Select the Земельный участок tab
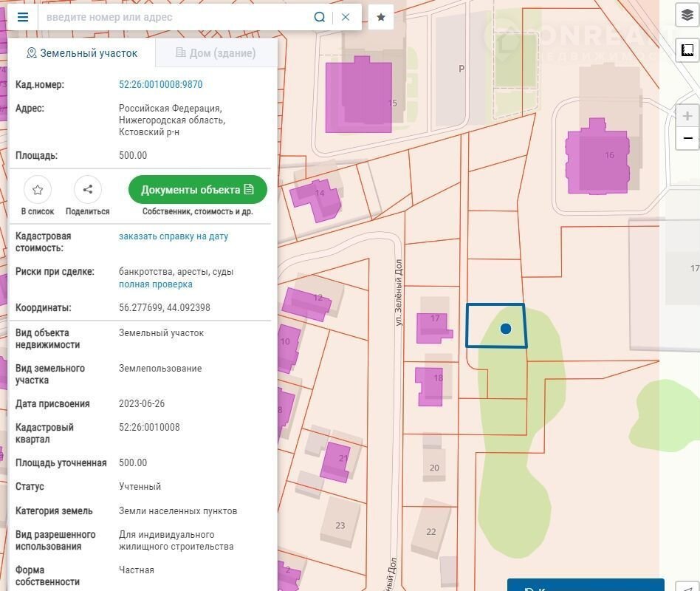The width and height of the screenshot is (700, 591). tap(82, 53)
